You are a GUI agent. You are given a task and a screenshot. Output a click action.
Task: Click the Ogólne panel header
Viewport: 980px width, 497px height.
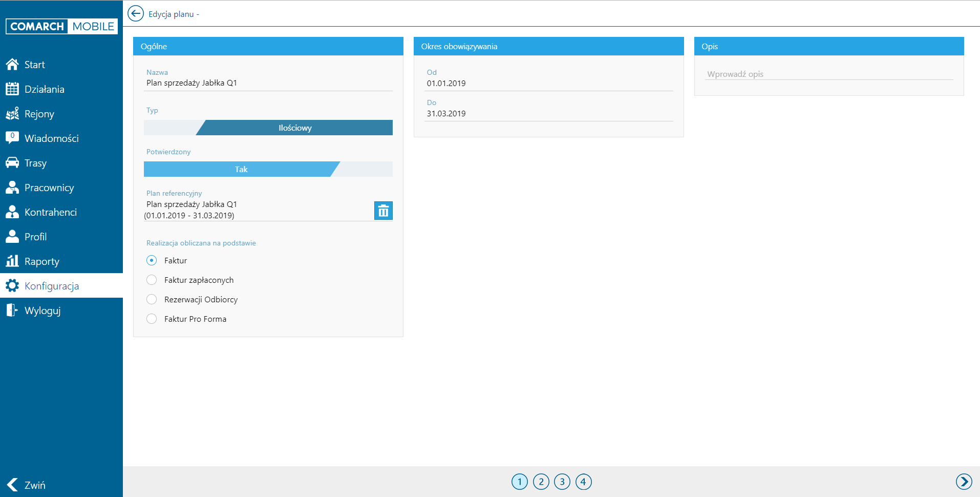point(268,46)
